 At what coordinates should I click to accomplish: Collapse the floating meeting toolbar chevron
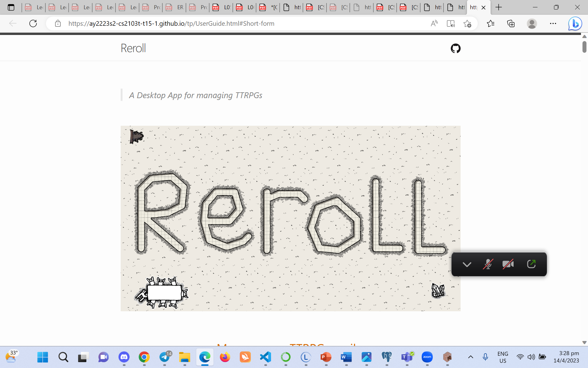pos(467,264)
